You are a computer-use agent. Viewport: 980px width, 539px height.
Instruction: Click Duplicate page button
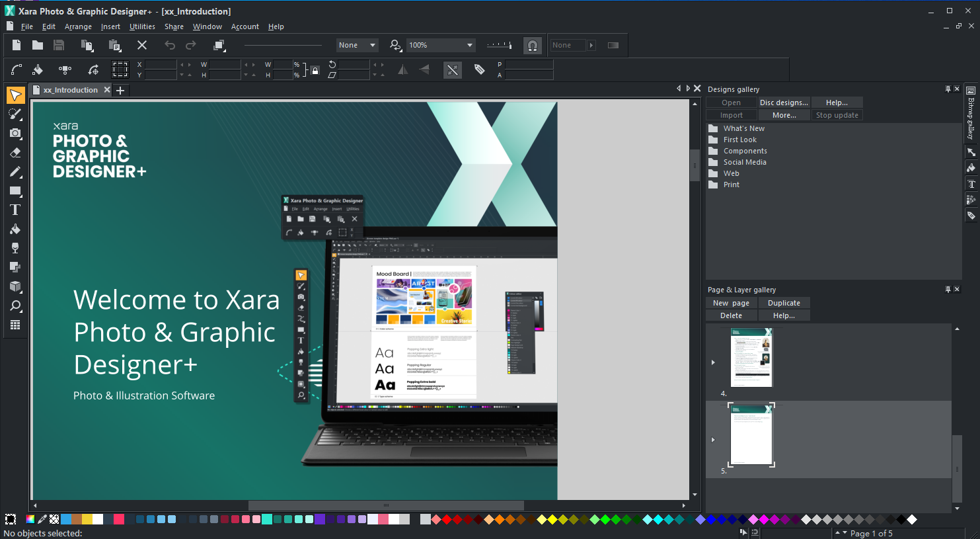pyautogui.click(x=784, y=303)
